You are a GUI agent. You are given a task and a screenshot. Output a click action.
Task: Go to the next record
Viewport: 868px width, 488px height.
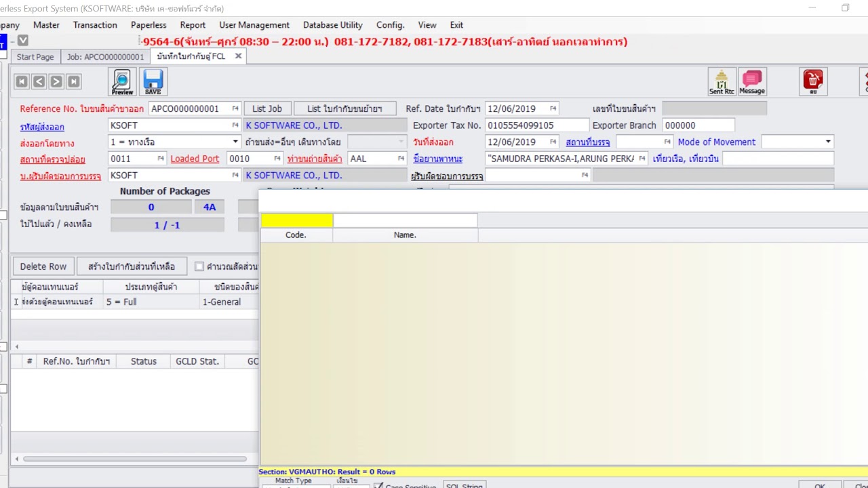pos(56,82)
